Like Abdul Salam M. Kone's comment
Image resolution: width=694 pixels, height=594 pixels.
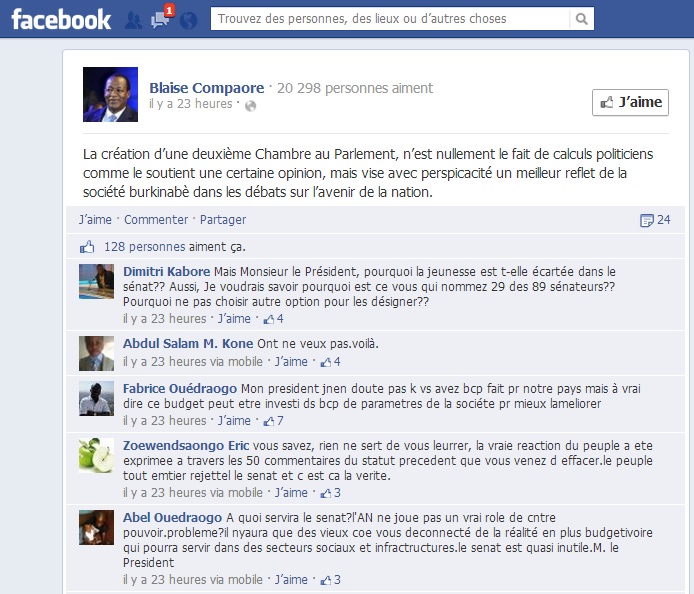coord(291,362)
